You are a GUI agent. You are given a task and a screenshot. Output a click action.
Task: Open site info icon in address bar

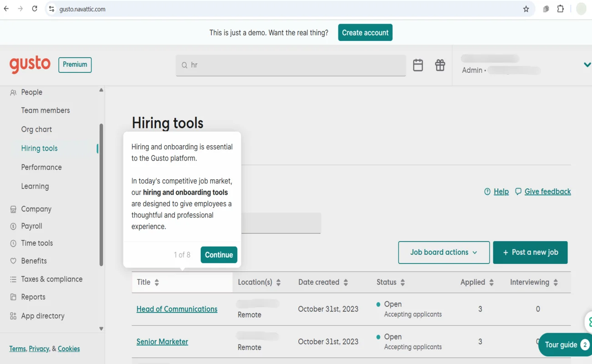point(51,9)
